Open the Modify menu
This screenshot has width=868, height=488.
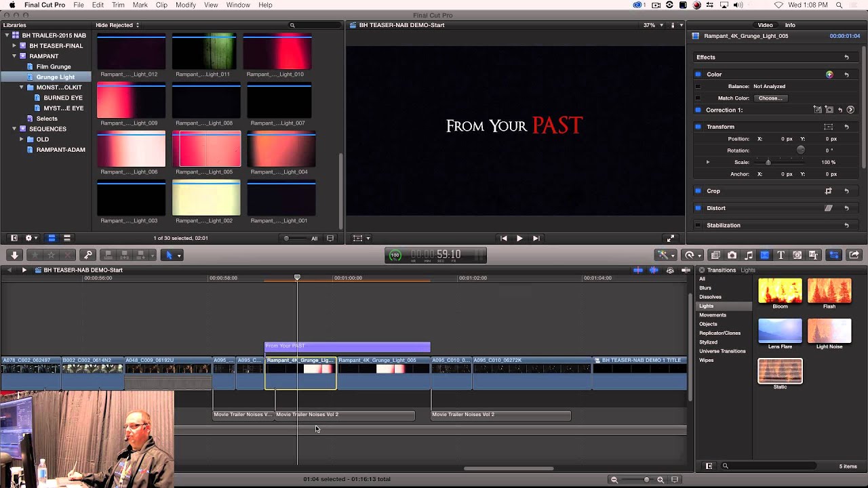point(185,5)
